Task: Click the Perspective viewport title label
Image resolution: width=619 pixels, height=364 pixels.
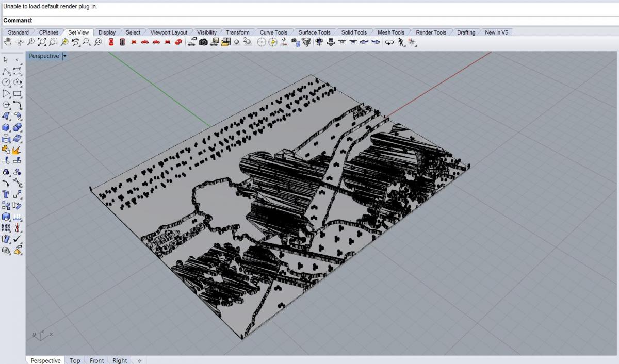Action: [44, 56]
